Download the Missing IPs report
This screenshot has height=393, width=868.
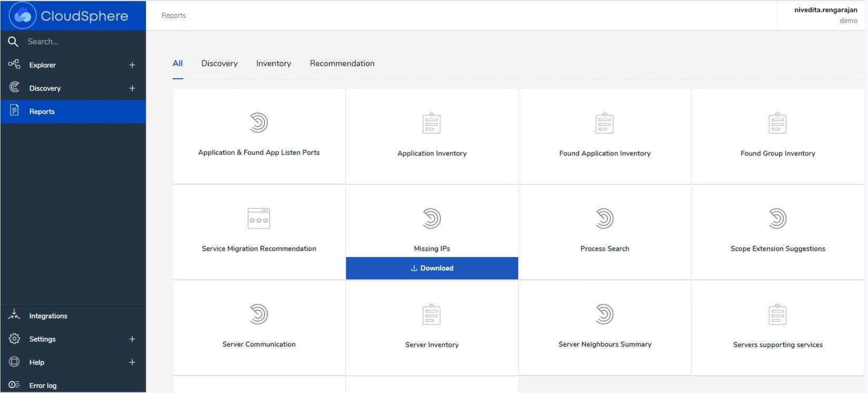coord(432,268)
